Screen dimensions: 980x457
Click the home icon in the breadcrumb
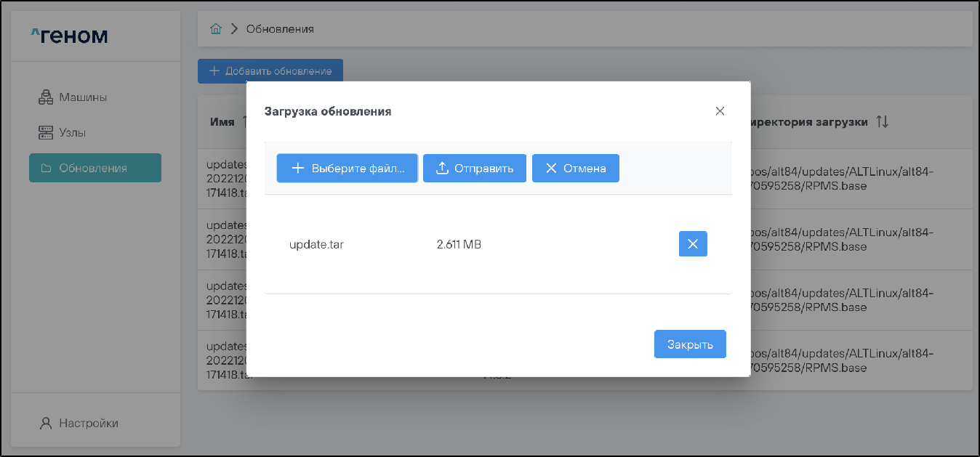[215, 29]
